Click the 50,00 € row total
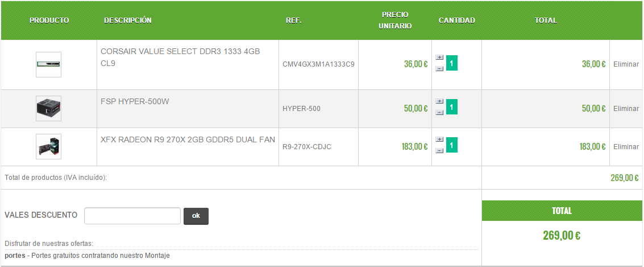 pyautogui.click(x=593, y=109)
